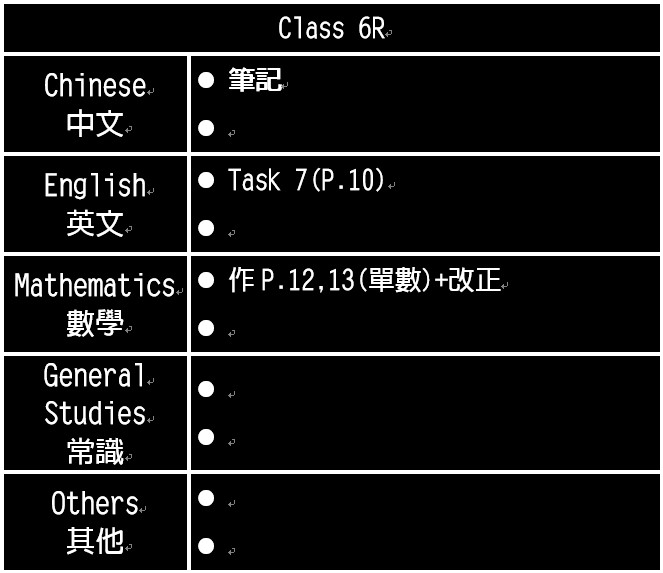Select the Mathematics 數學 subject cell
Image resolution: width=663 pixels, height=573 pixels.
tap(96, 304)
